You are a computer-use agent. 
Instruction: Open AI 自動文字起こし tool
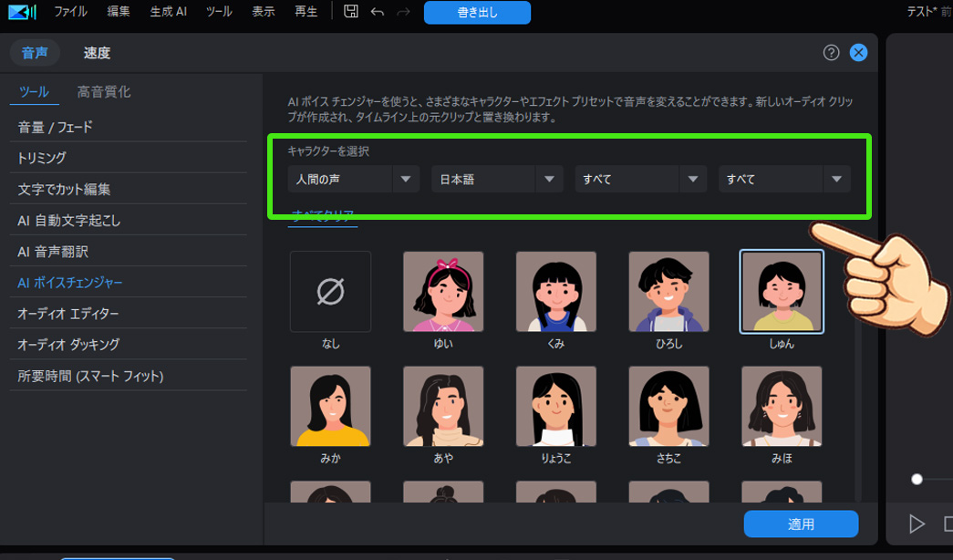[129, 221]
